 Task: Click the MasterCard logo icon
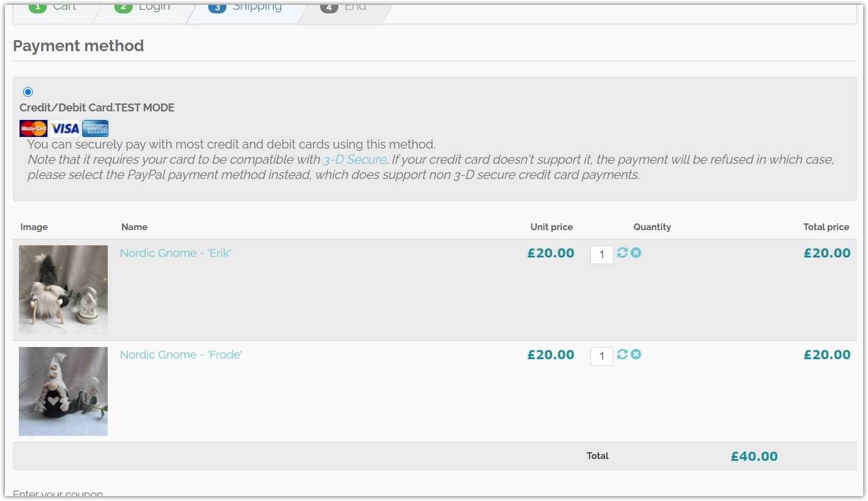[x=33, y=128]
